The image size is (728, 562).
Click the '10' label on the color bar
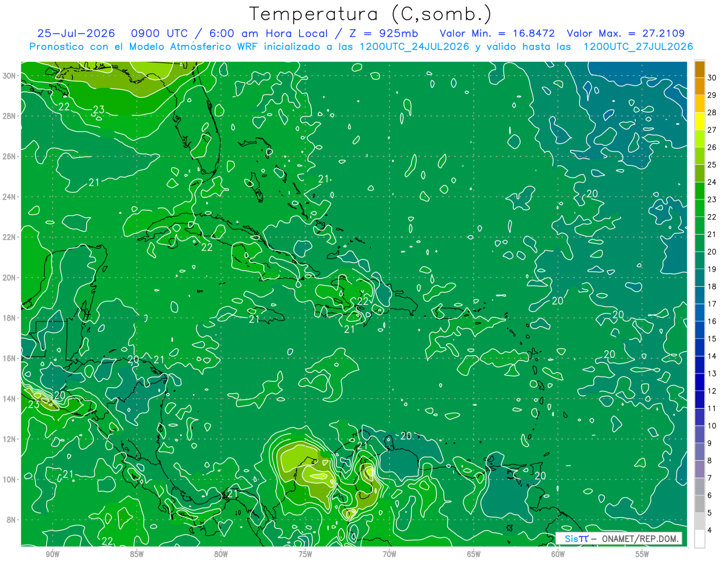click(712, 426)
